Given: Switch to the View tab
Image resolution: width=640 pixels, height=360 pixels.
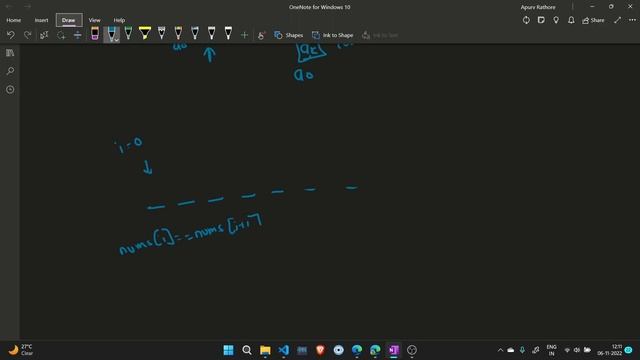Looking at the screenshot, I should pos(94,20).
